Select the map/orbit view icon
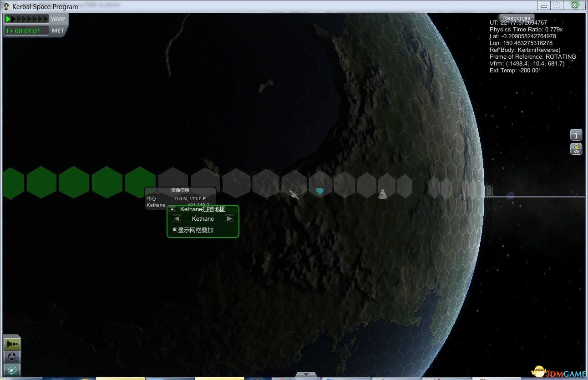The height and width of the screenshot is (380, 588). tap(12, 370)
